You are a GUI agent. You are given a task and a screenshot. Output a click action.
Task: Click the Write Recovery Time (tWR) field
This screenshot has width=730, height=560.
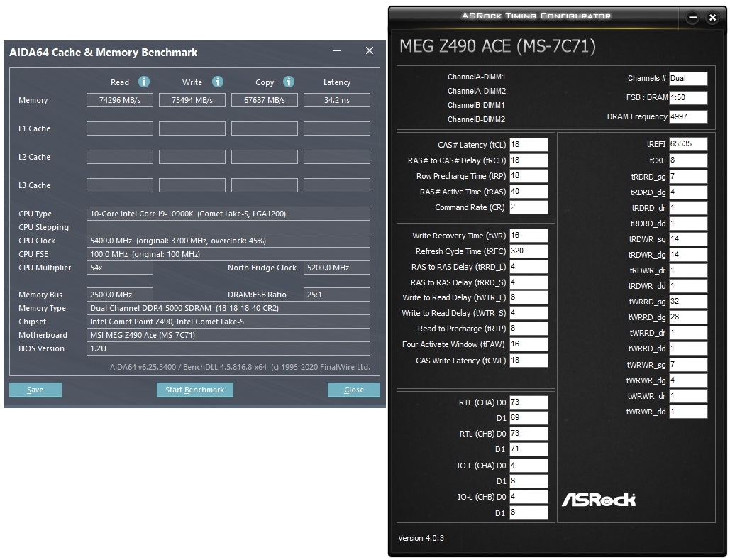(x=529, y=236)
